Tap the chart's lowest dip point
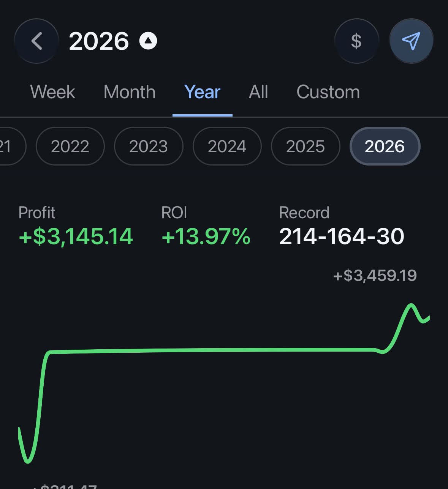Image resolution: width=448 pixels, height=489 pixels. [x=27, y=462]
